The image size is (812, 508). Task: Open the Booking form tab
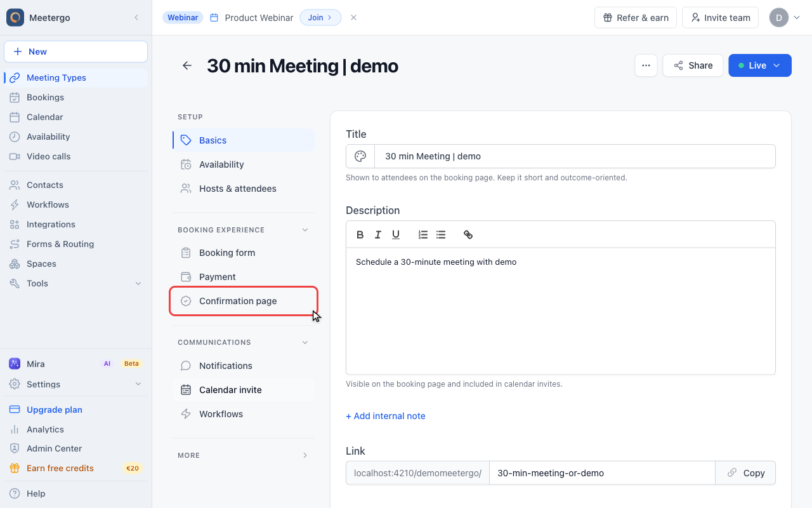(244, 253)
